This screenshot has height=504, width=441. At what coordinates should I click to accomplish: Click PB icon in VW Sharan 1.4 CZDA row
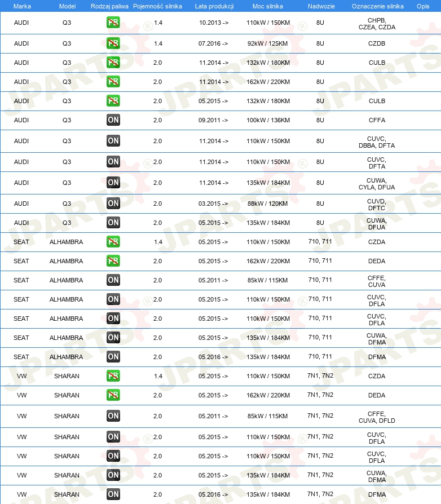coord(113,376)
